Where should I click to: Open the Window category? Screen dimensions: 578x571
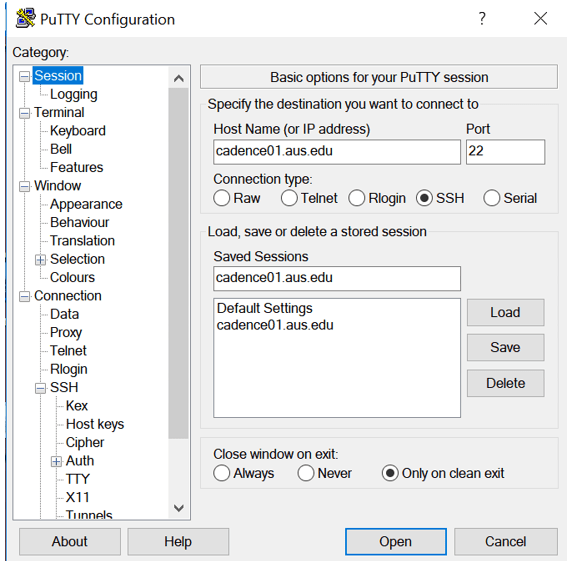point(58,186)
